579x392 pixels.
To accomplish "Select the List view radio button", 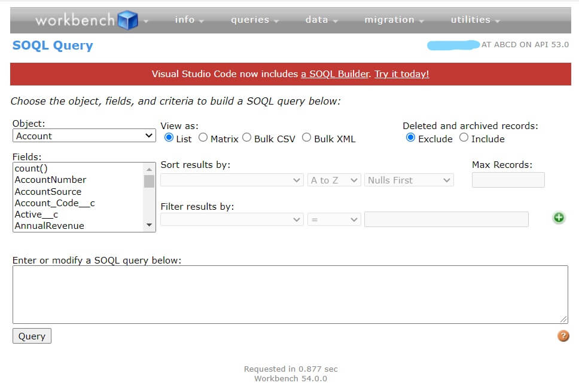I will (x=169, y=138).
